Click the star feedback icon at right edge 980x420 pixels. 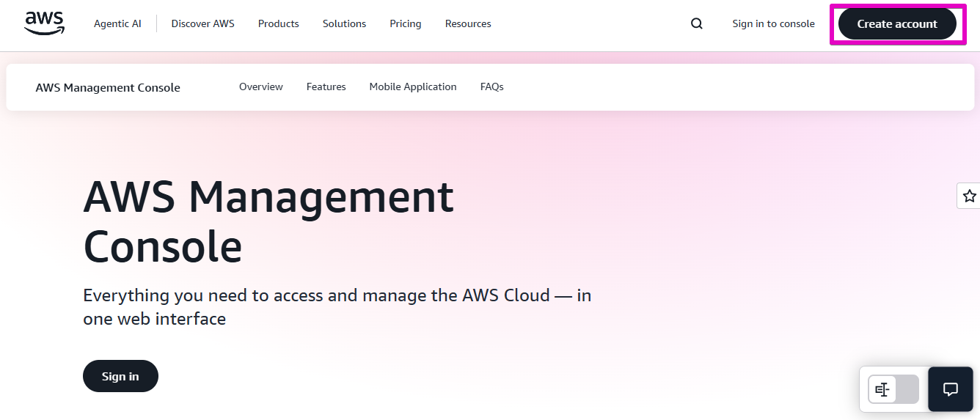pos(969,196)
